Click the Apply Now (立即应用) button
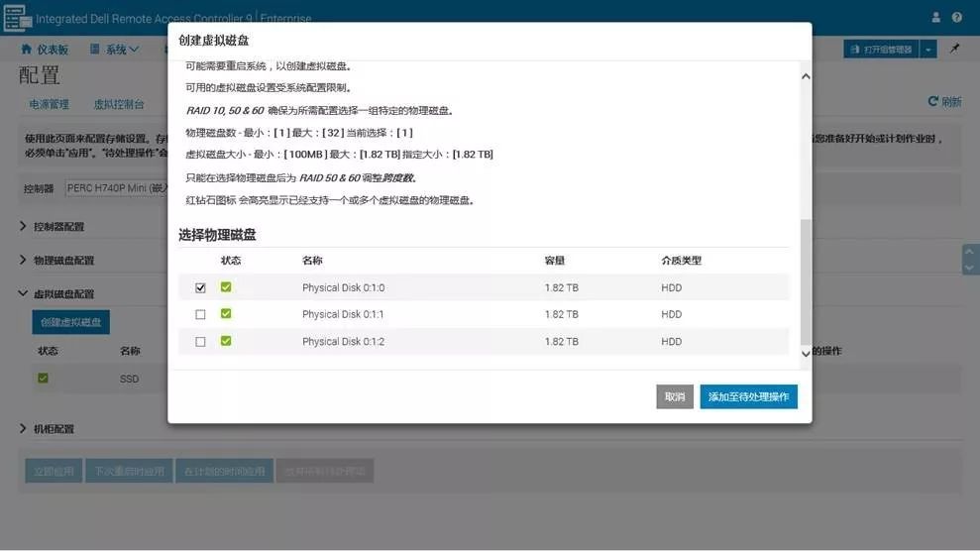 (54, 471)
